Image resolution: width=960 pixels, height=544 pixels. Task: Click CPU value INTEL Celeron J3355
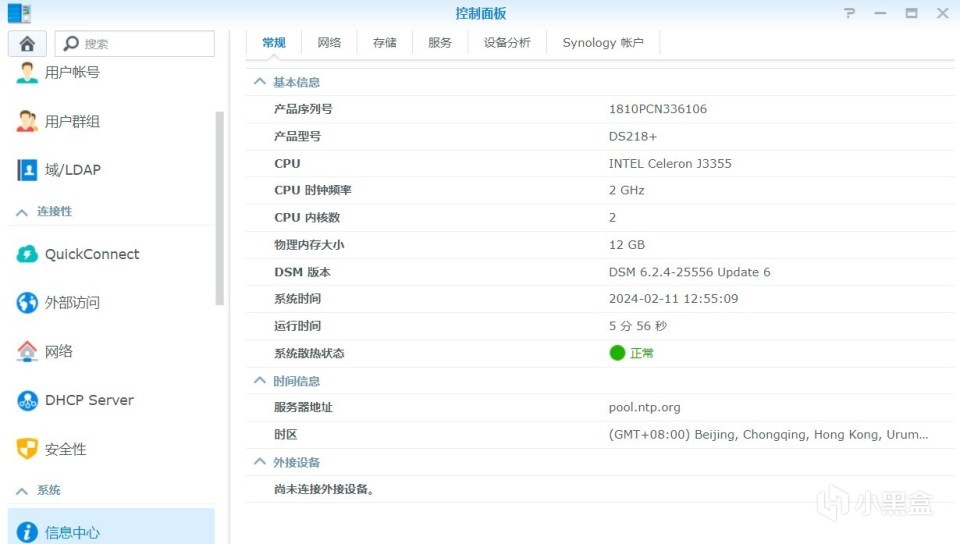tap(670, 163)
